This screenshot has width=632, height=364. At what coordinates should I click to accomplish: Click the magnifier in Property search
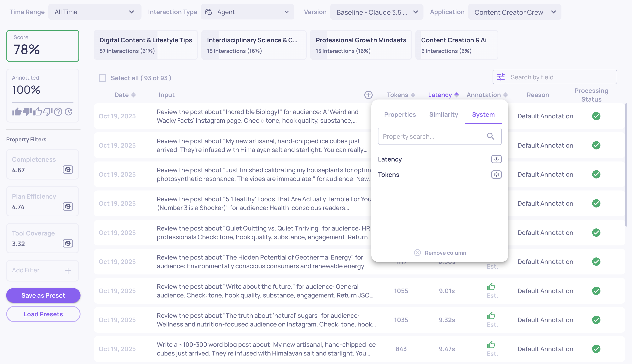(x=490, y=136)
